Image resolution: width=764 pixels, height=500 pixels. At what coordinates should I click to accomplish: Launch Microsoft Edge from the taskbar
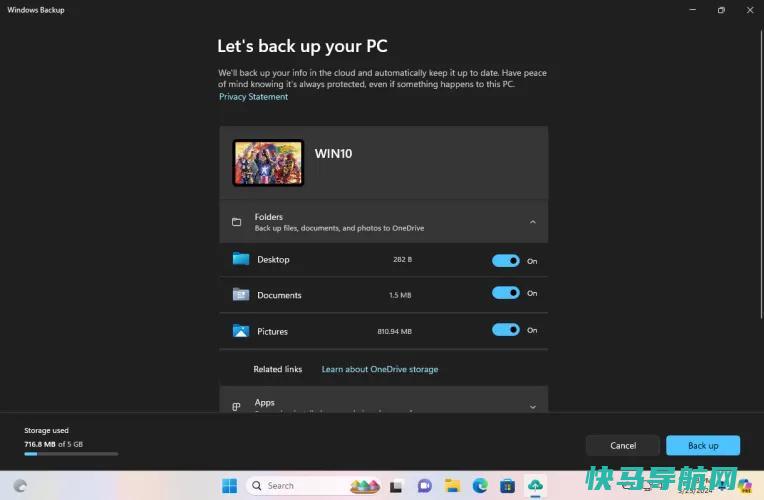click(x=480, y=486)
